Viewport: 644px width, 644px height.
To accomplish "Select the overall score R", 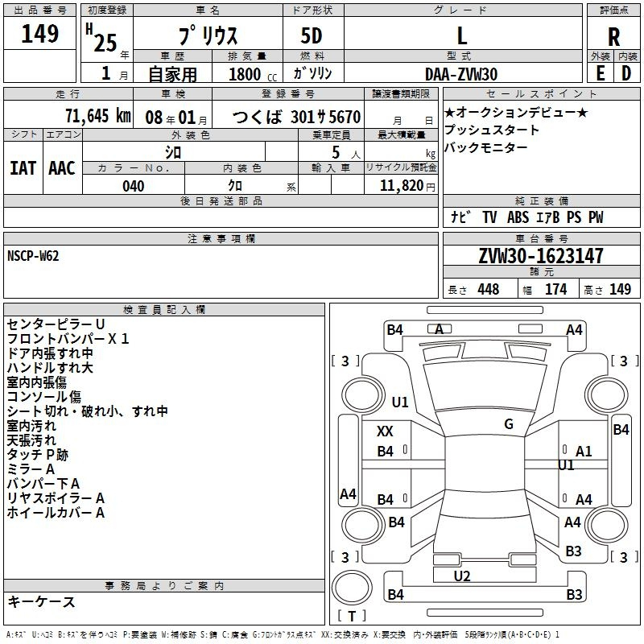I will (x=613, y=36).
